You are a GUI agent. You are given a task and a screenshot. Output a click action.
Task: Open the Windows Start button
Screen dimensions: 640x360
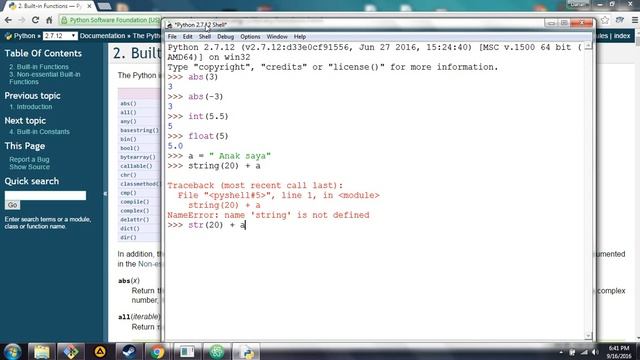coord(12,351)
